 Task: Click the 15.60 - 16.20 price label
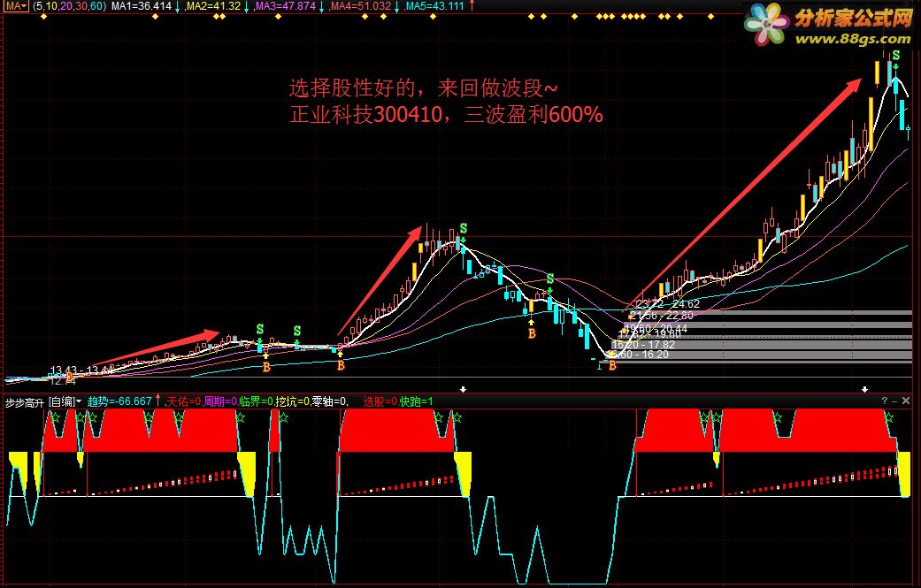tap(637, 355)
